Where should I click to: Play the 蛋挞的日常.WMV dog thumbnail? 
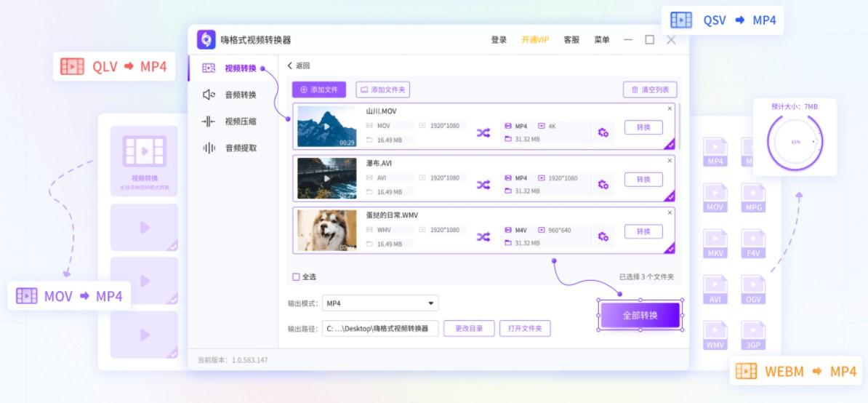click(x=326, y=231)
